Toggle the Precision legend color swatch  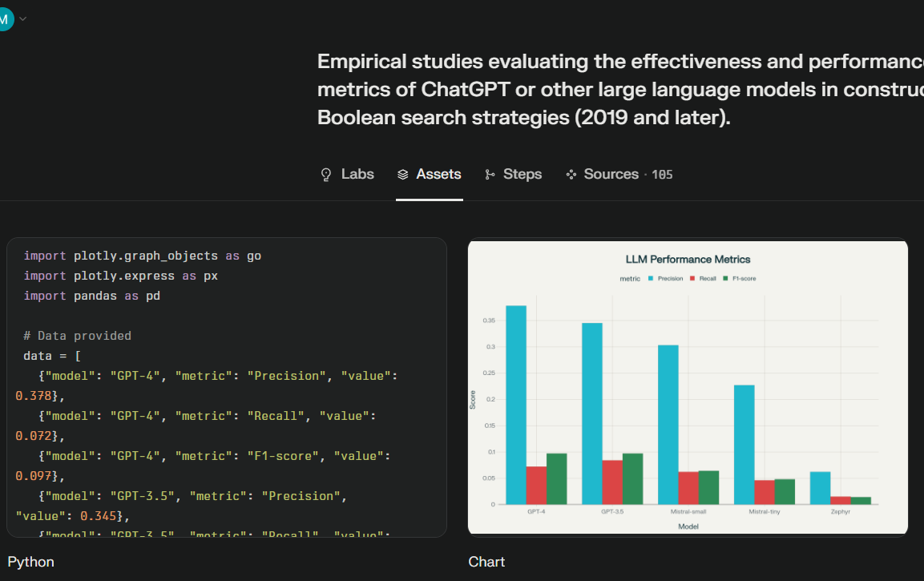pyautogui.click(x=651, y=279)
